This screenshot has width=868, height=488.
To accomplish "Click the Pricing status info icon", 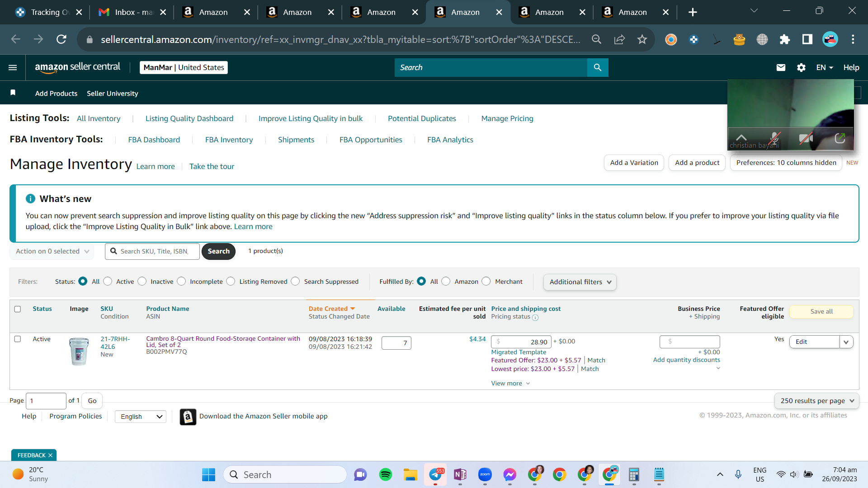I will [535, 317].
